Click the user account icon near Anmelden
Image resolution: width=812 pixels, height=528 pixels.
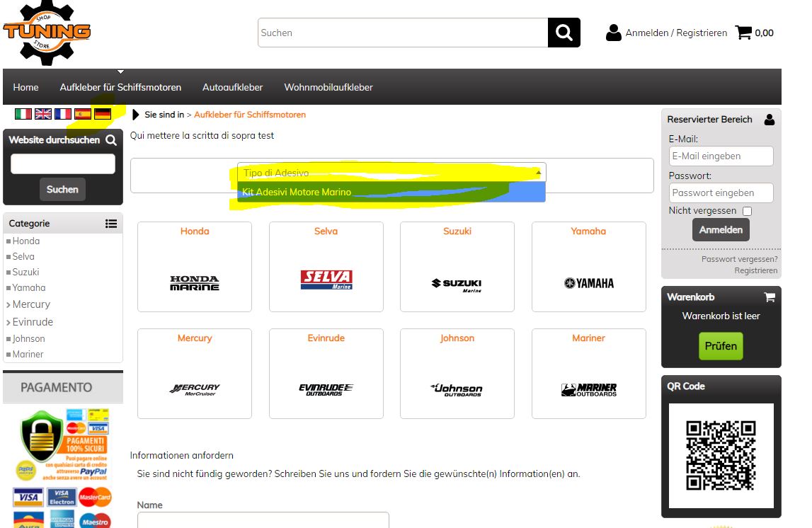pos(614,33)
